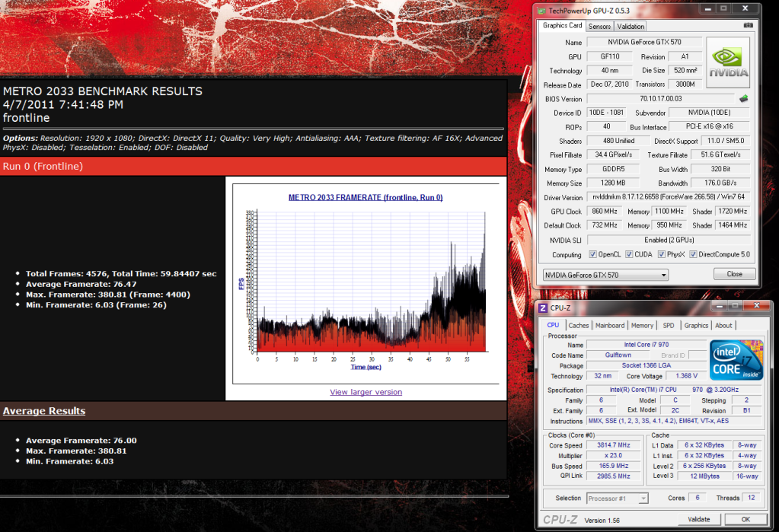Open the About tab in CPU-Z
Image resolution: width=779 pixels, height=532 pixels.
click(723, 325)
